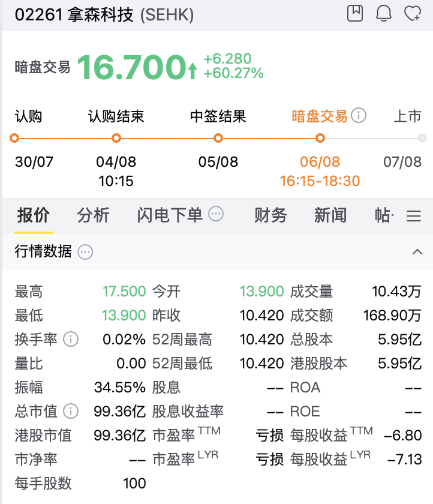
Task: Click the 暗盘交易 time 16:15-18:30
Action: 320,181
